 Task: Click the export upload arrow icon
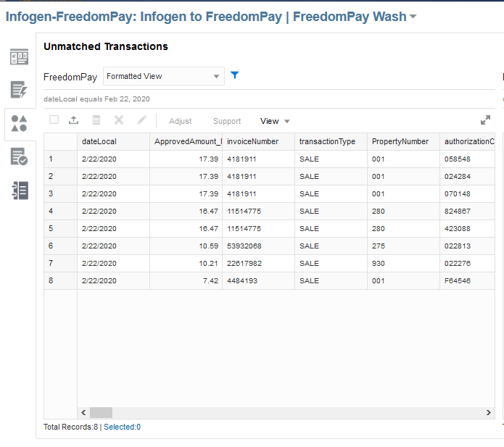tap(73, 120)
